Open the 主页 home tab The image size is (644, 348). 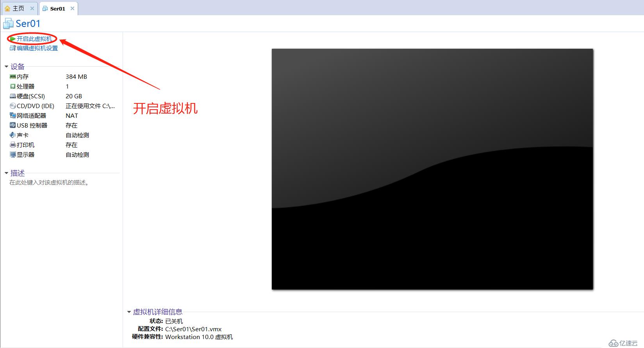(19, 8)
